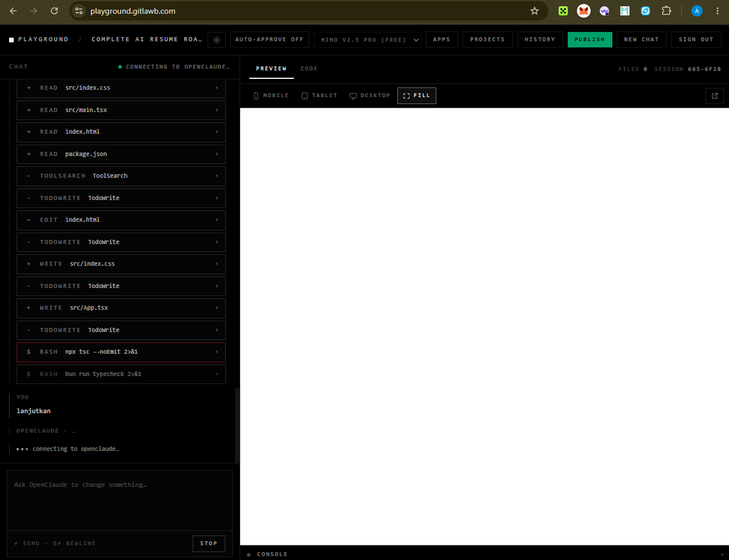Open the Apps menu
Image resolution: width=729 pixels, height=560 pixels.
(x=442, y=39)
